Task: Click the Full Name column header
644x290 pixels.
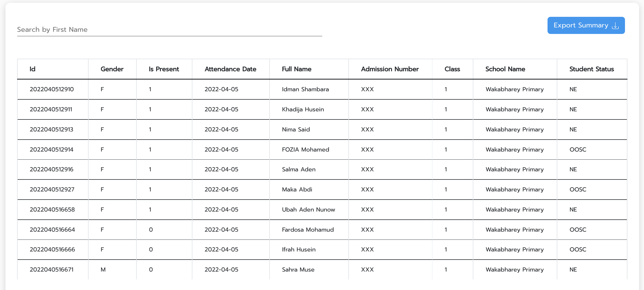Action: 296,69
